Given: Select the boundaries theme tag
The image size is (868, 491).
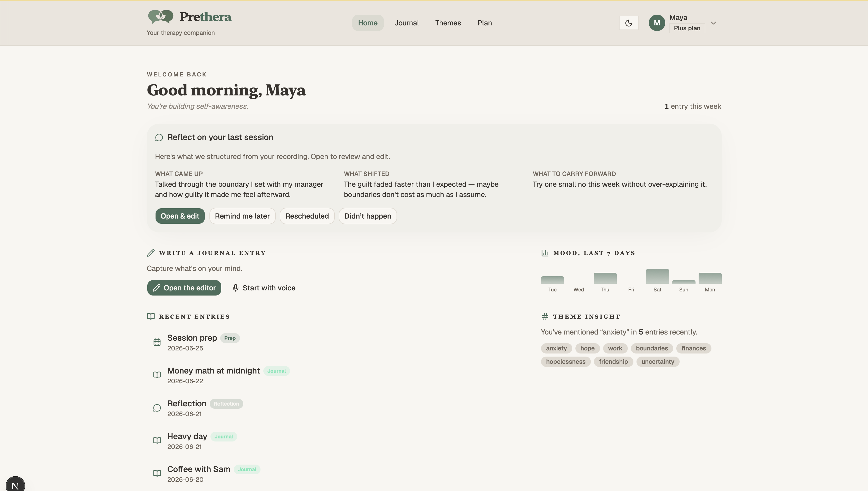Looking at the screenshot, I should coord(652,348).
